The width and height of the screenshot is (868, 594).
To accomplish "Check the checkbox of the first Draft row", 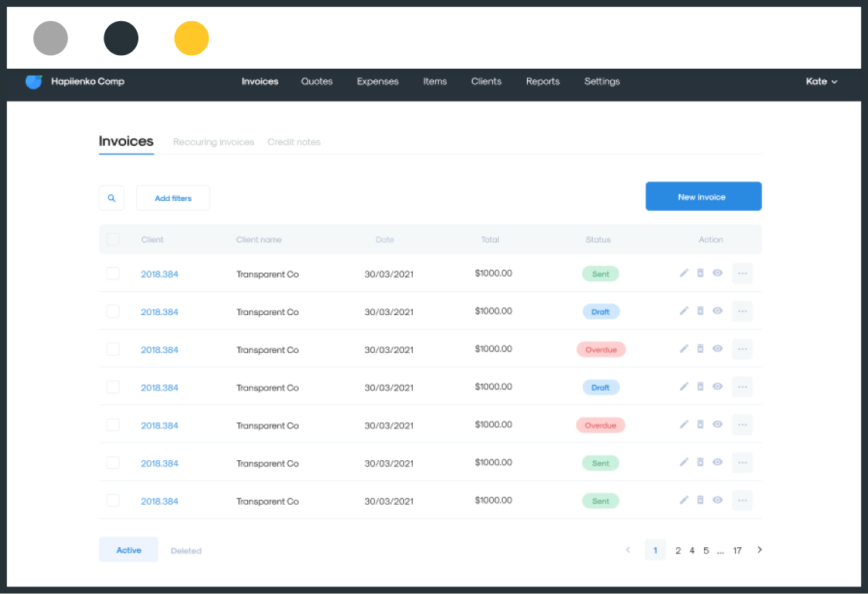I will point(113,311).
